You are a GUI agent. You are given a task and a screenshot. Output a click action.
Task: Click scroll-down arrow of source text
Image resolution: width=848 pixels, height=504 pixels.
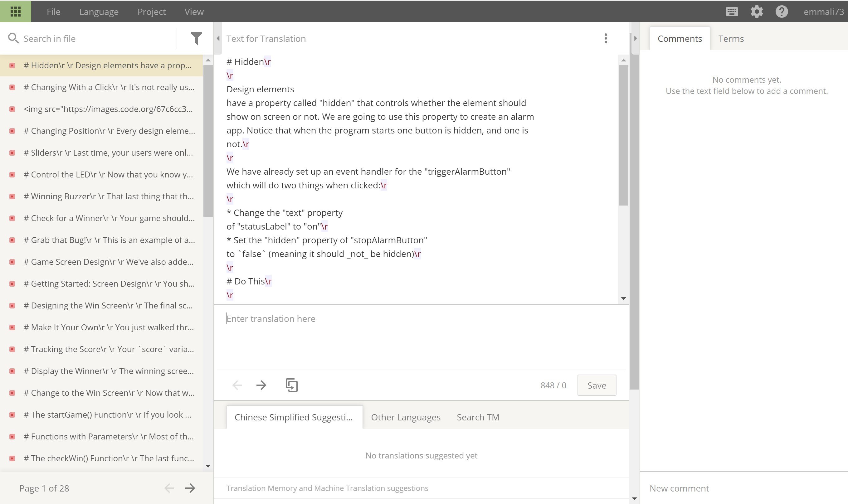[623, 298]
